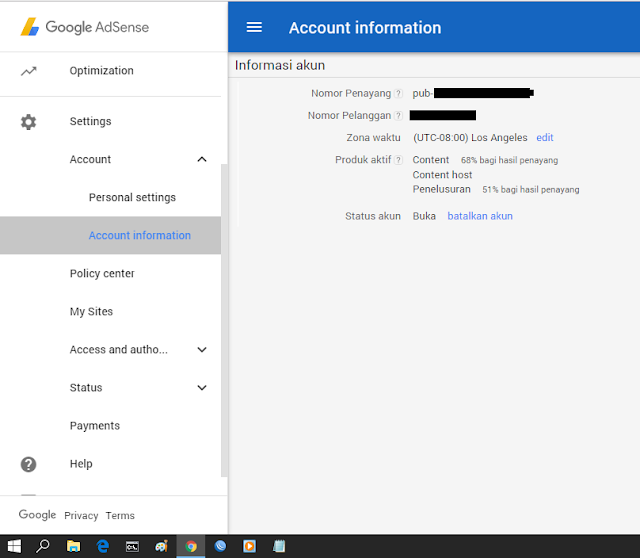Click batalkan akun link
Viewport: 640px width, 558px height.
480,216
